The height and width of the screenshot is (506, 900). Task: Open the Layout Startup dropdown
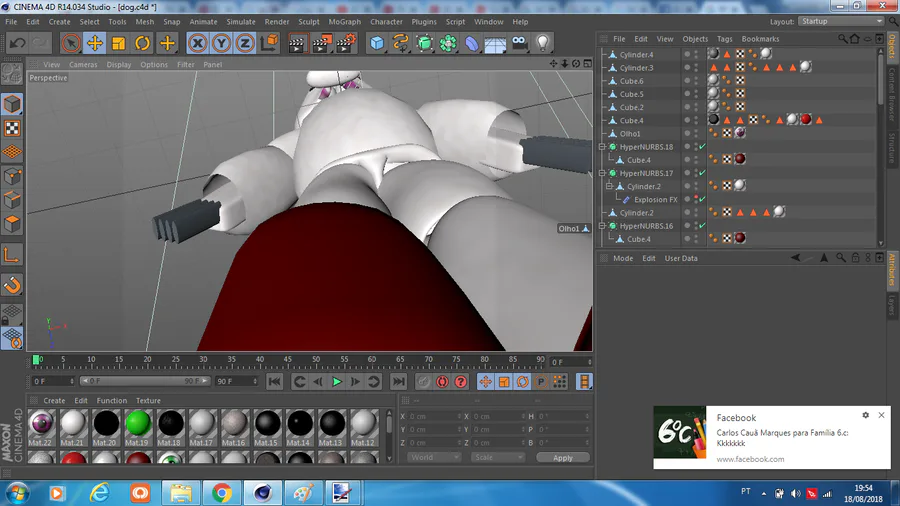(x=840, y=21)
